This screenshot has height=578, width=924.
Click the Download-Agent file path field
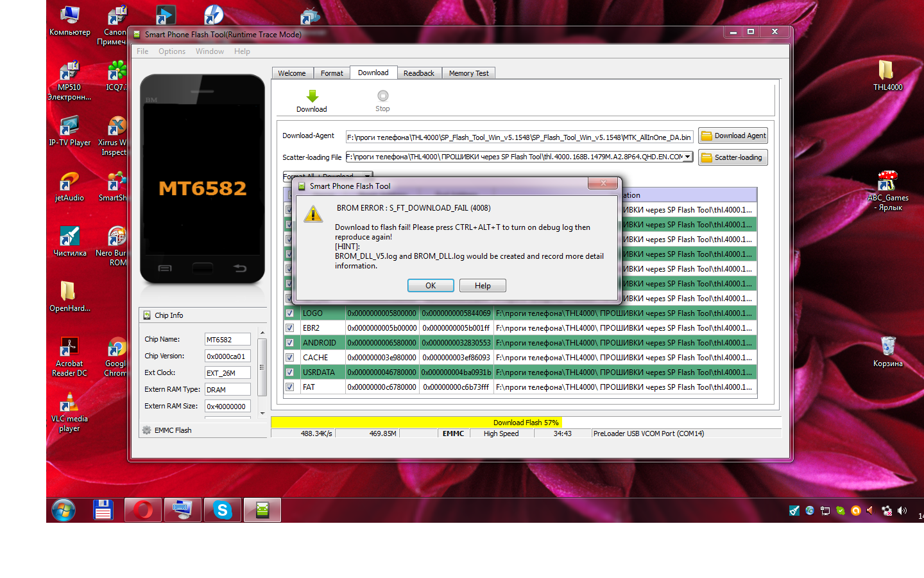pyautogui.click(x=518, y=137)
